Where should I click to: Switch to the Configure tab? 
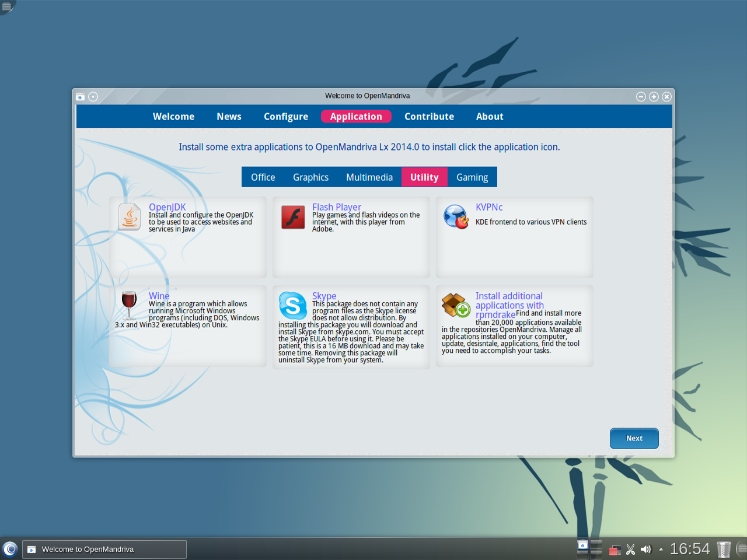pos(285,117)
